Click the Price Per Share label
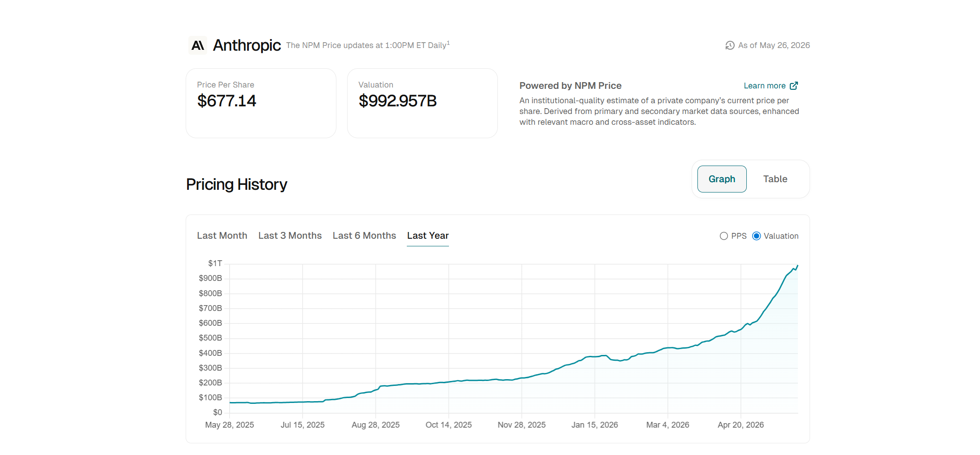 226,85
